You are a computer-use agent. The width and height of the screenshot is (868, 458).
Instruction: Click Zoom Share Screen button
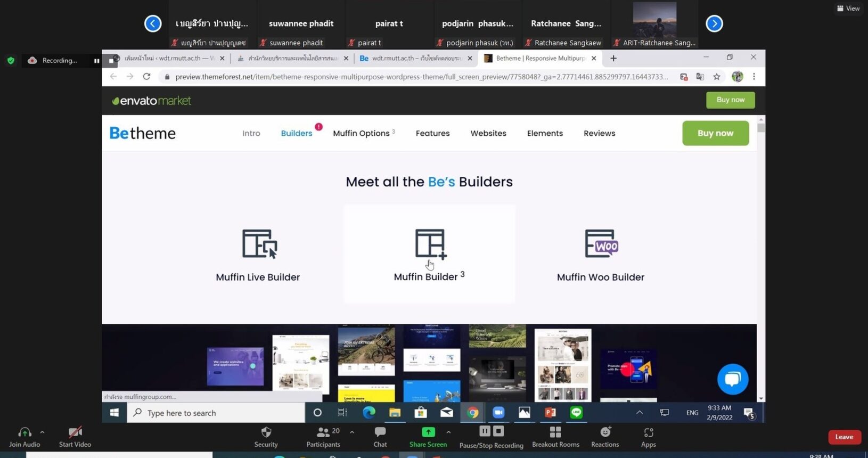click(428, 437)
